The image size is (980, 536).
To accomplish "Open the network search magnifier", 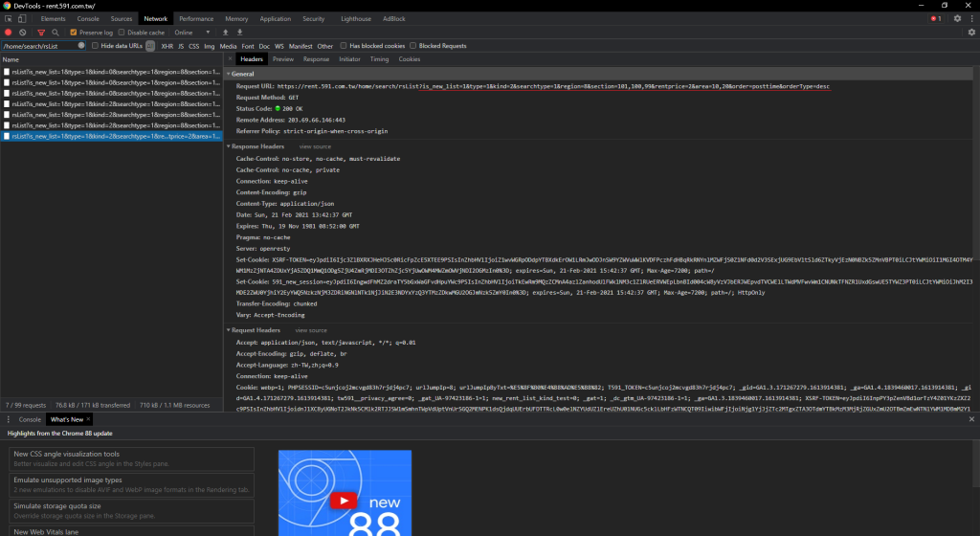I will pos(55,33).
